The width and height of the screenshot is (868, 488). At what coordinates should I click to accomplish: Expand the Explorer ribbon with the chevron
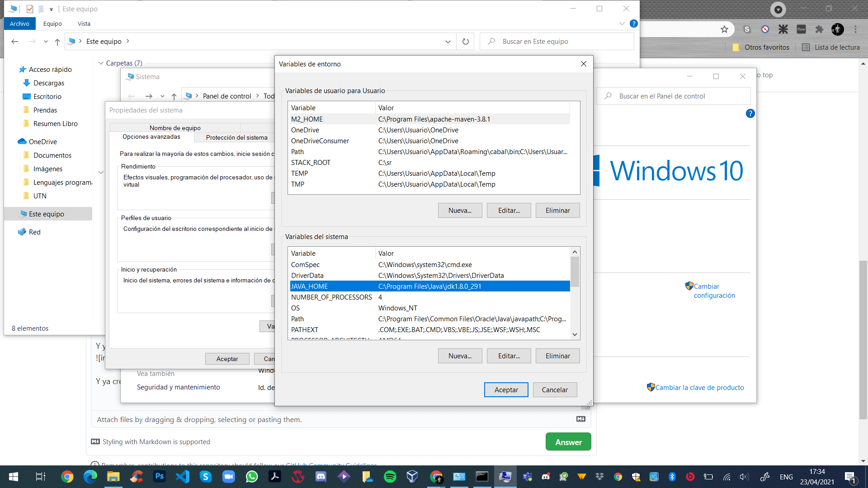pos(622,23)
